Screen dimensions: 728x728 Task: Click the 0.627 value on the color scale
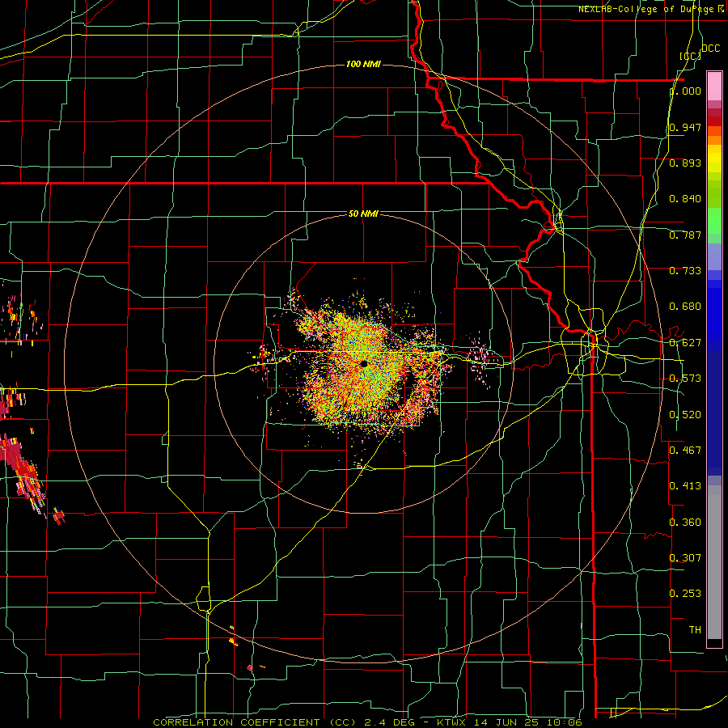(686, 343)
